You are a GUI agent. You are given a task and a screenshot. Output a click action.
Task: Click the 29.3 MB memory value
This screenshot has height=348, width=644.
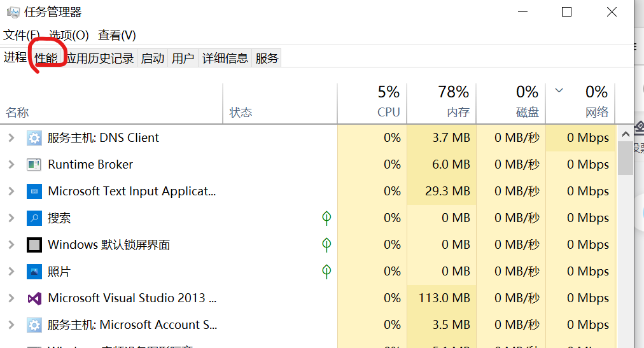coord(447,191)
